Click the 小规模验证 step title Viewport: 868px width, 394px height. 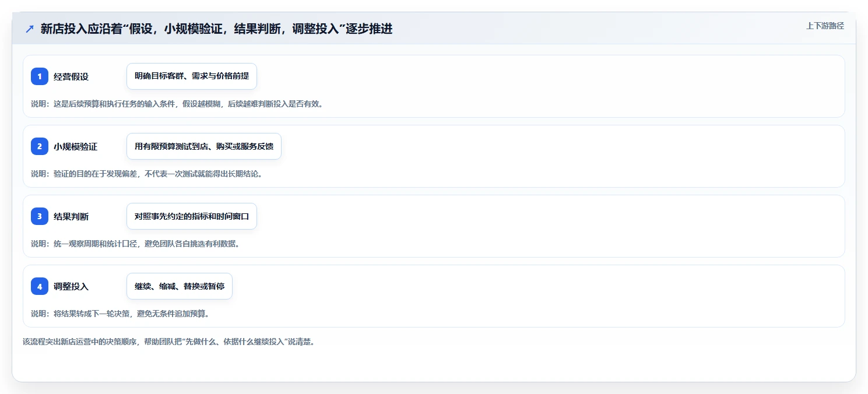pyautogui.click(x=75, y=146)
